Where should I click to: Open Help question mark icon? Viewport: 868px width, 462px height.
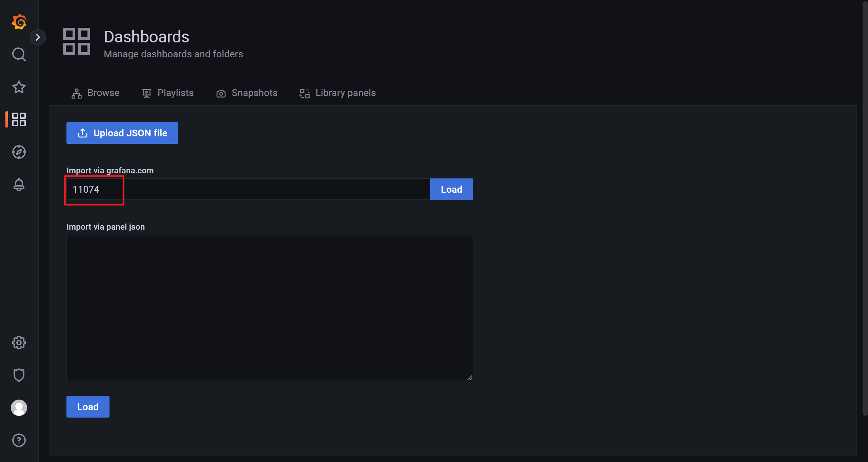19,440
